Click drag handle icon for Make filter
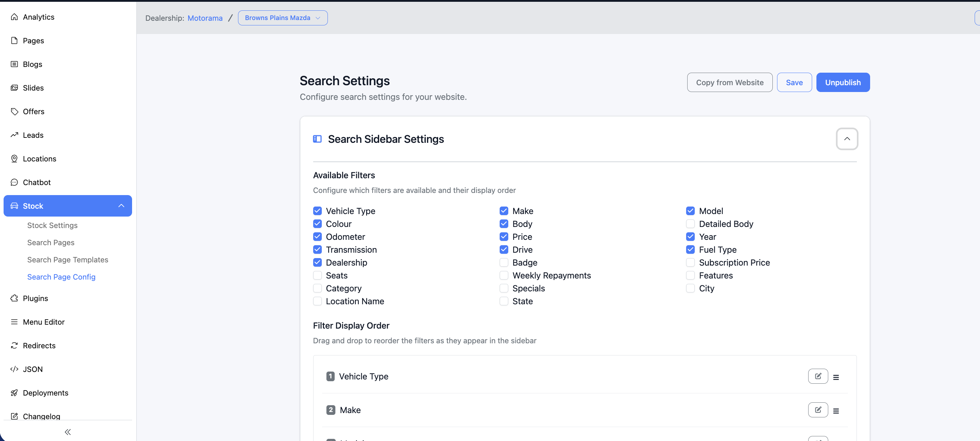 tap(836, 411)
